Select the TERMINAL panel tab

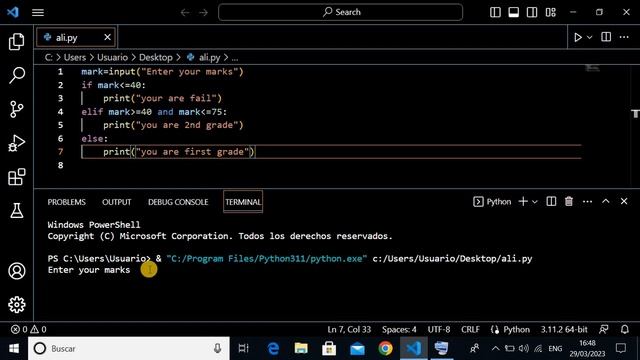[x=243, y=202]
